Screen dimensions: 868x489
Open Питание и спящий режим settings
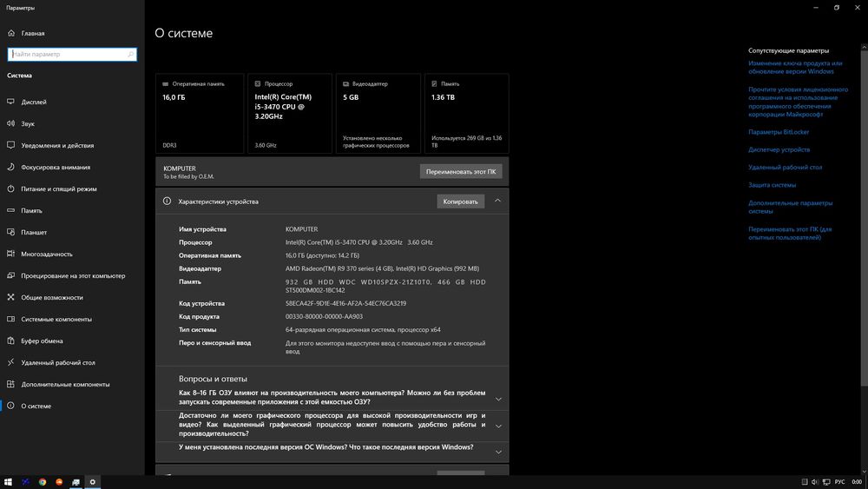[x=59, y=188]
